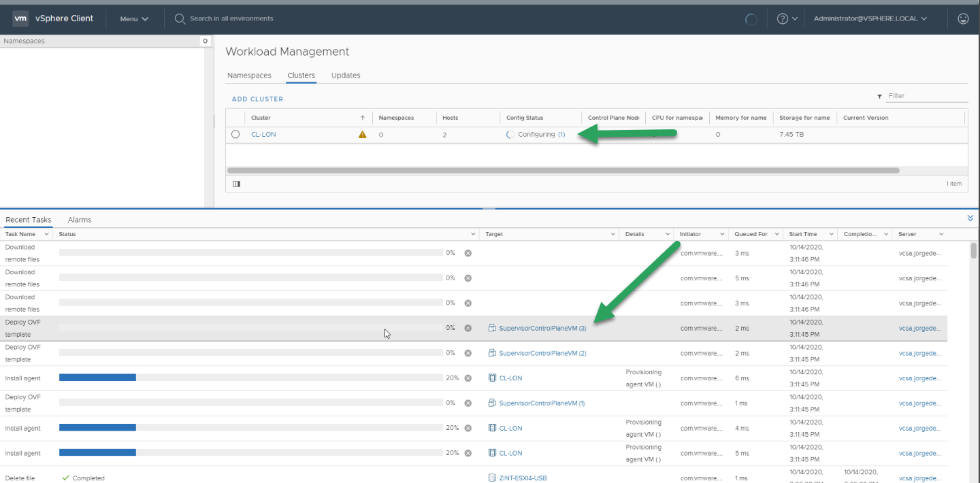Open the Queued For column dropdown
The width and height of the screenshot is (980, 483).
click(777, 234)
